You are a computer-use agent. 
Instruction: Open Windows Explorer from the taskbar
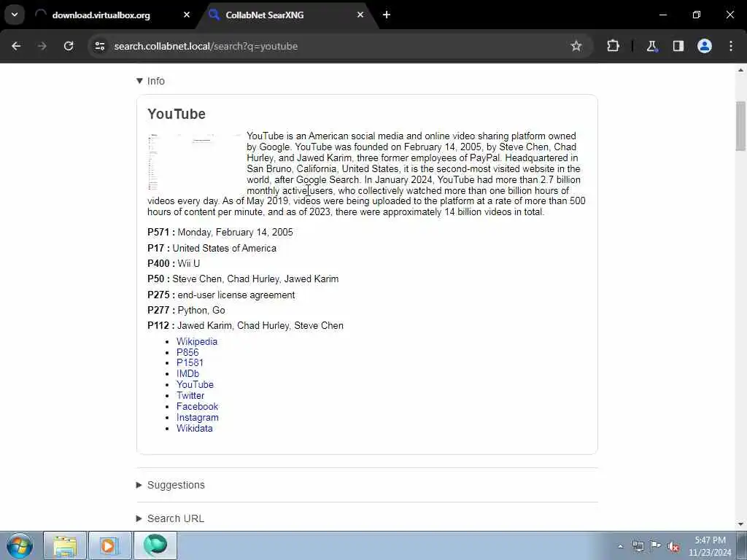pyautogui.click(x=65, y=545)
